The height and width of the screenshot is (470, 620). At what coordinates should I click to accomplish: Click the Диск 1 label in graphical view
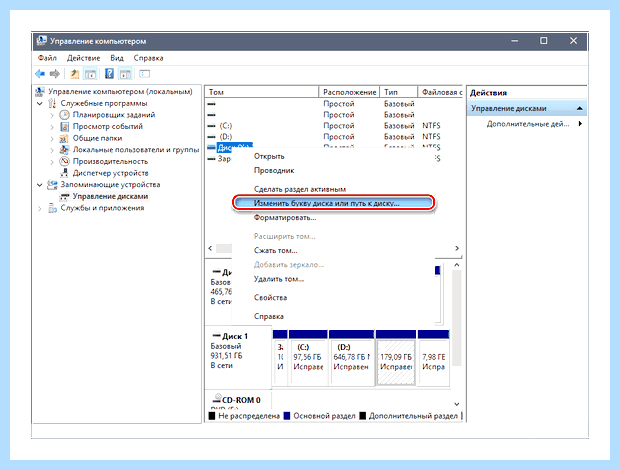(235, 336)
